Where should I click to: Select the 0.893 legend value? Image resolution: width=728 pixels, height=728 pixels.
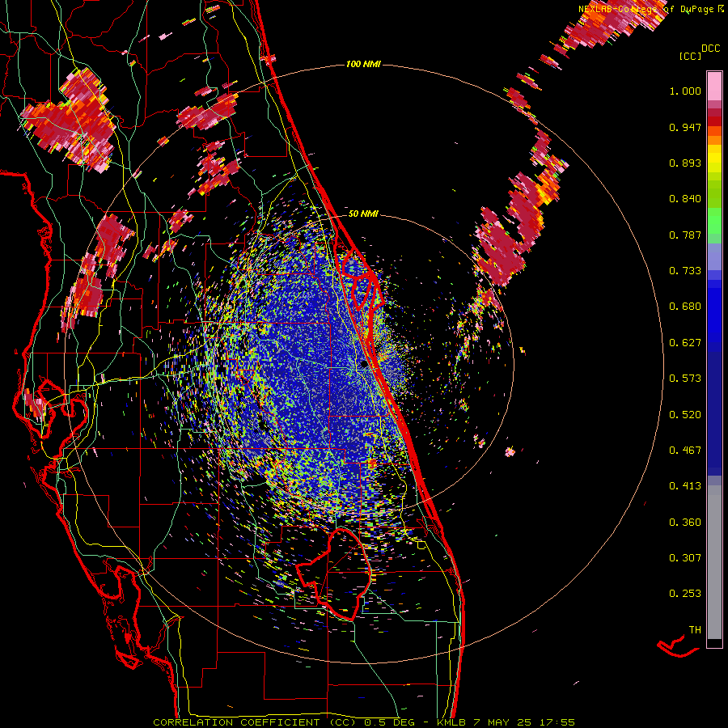[685, 163]
